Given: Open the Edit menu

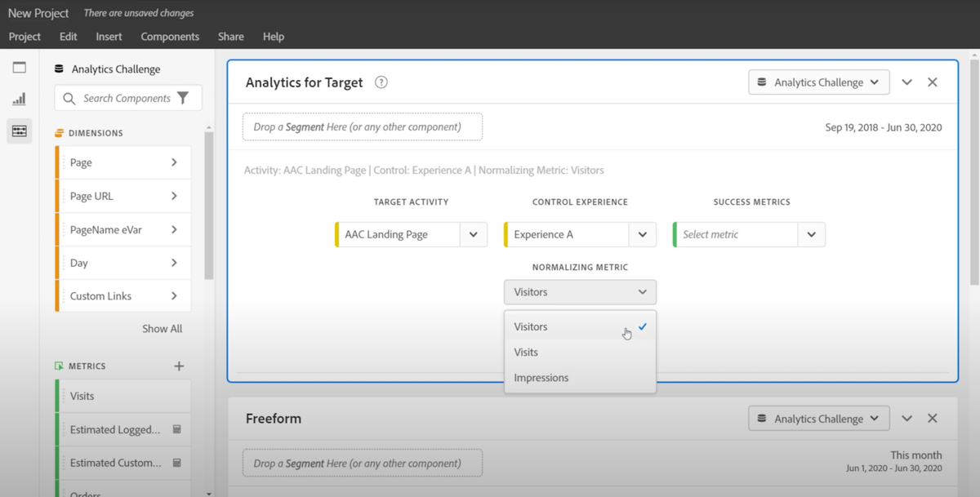Looking at the screenshot, I should pyautogui.click(x=69, y=37).
